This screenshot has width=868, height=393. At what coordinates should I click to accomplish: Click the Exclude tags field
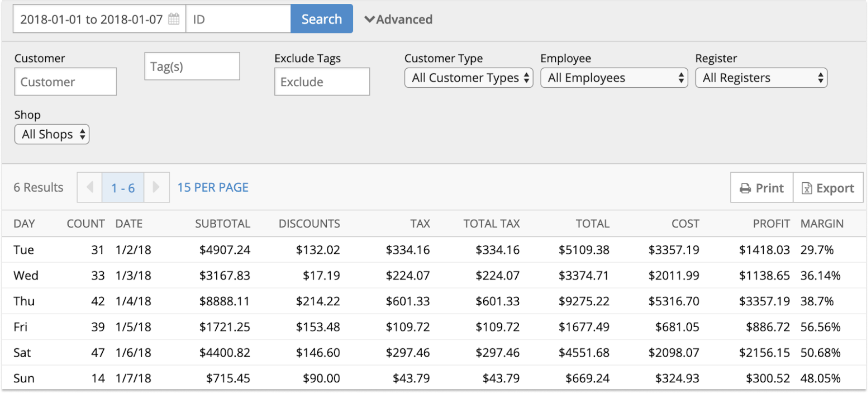tap(322, 81)
